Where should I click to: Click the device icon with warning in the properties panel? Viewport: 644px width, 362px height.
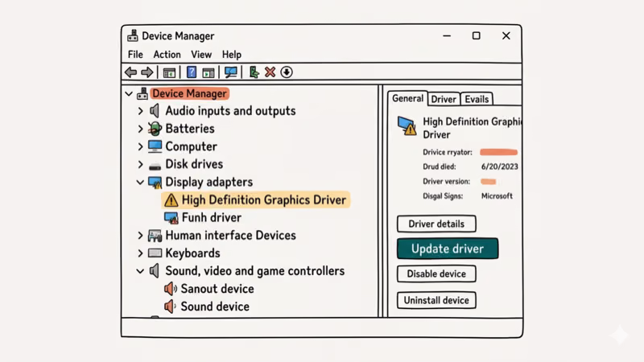click(407, 126)
